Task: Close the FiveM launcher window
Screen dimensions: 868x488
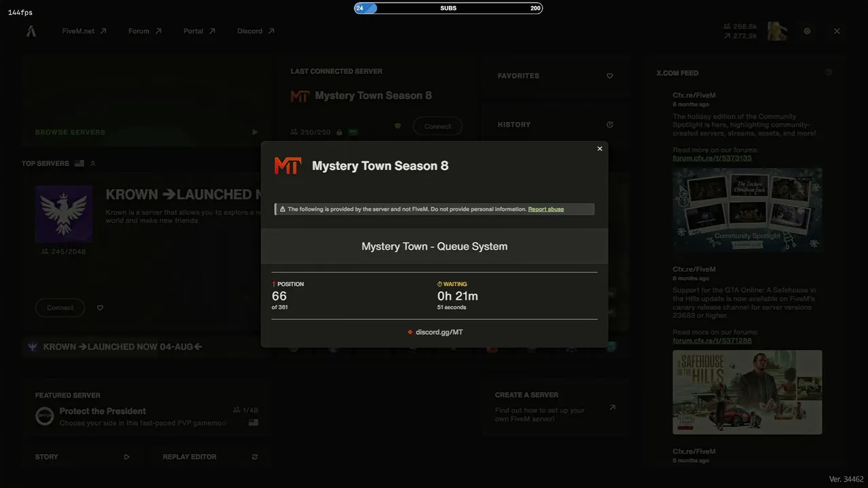Action: point(837,31)
